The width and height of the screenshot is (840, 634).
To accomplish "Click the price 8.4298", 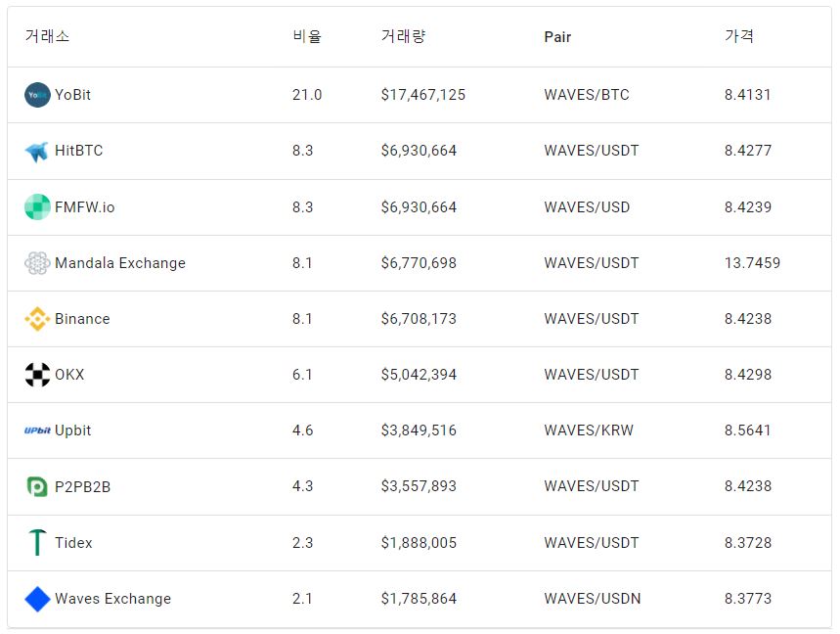I will [x=748, y=375].
